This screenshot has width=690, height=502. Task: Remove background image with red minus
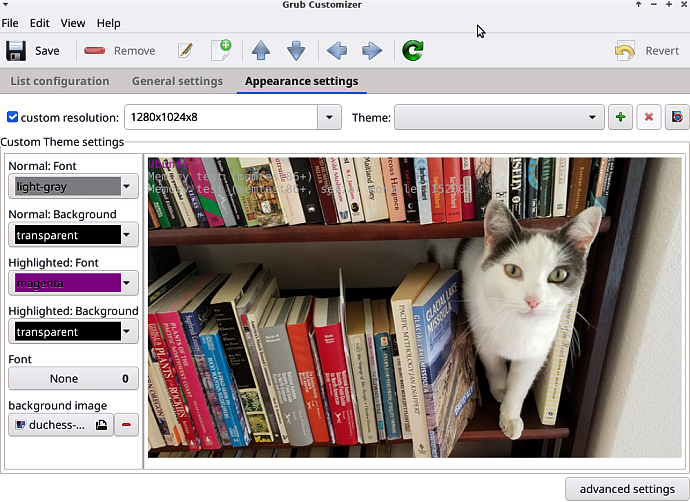pyautogui.click(x=126, y=425)
